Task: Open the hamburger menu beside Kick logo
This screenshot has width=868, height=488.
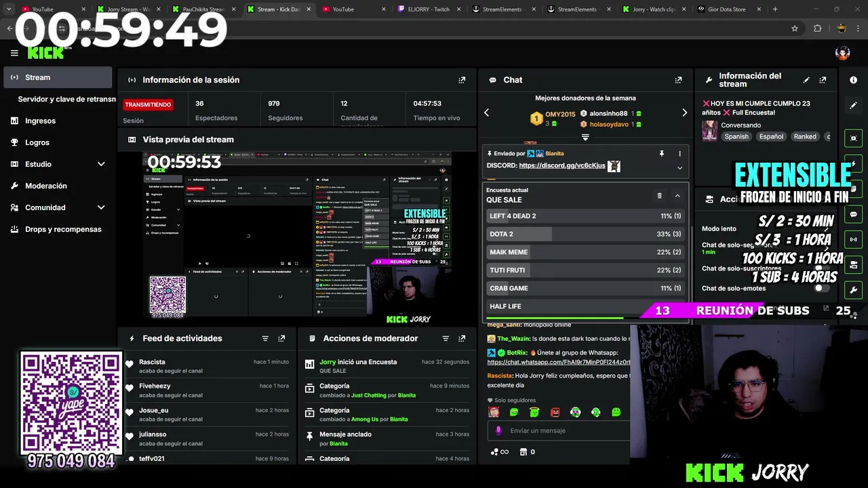Action: click(14, 53)
